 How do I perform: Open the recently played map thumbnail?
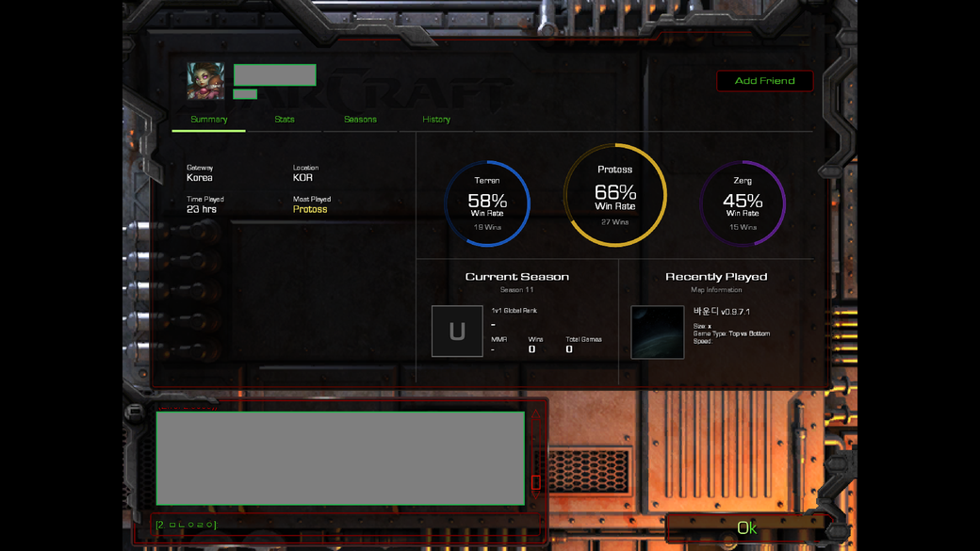coord(657,332)
